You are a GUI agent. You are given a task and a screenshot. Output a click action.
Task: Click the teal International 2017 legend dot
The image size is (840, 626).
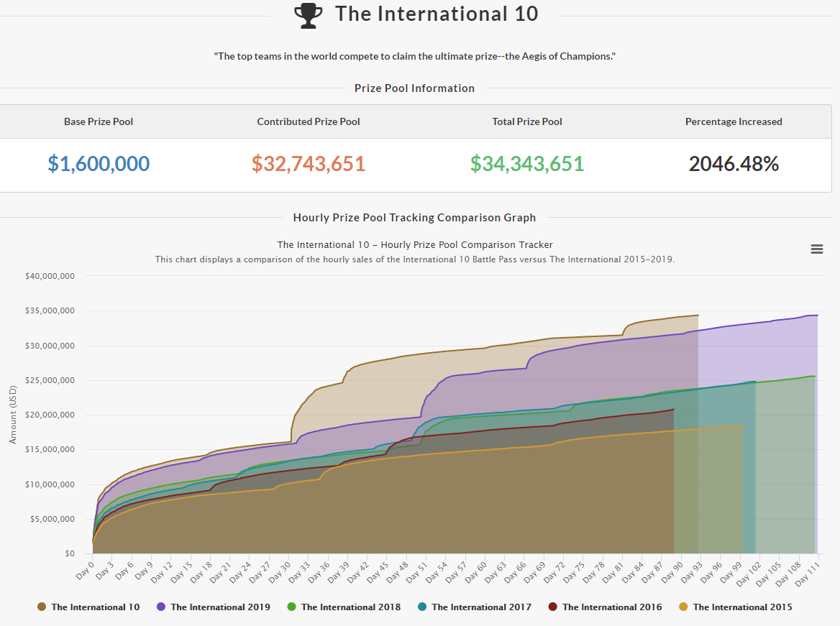[x=422, y=607]
